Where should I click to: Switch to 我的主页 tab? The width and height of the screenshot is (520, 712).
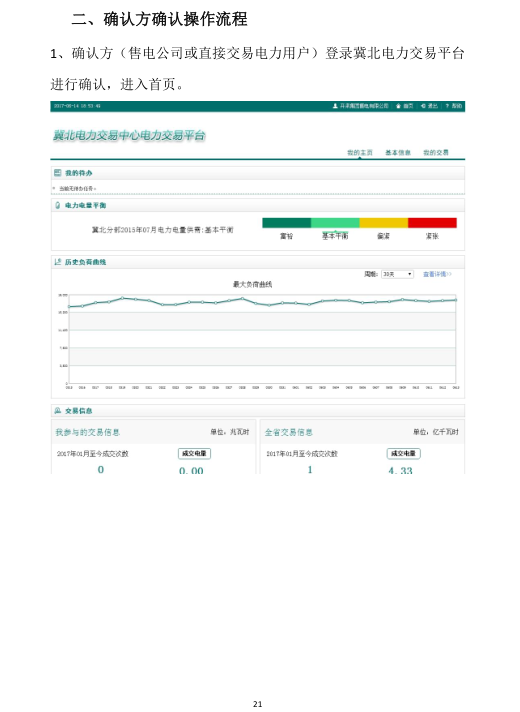[x=360, y=153]
